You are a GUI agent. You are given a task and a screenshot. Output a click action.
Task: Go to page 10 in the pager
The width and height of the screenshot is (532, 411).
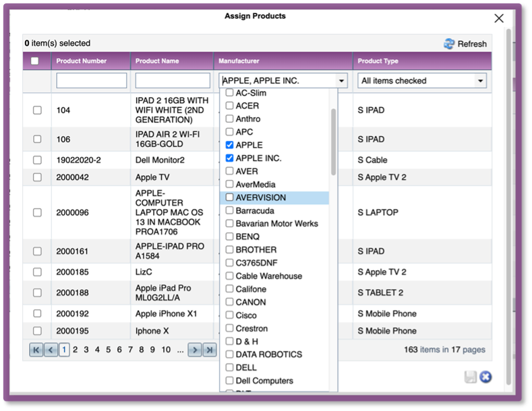tap(166, 350)
